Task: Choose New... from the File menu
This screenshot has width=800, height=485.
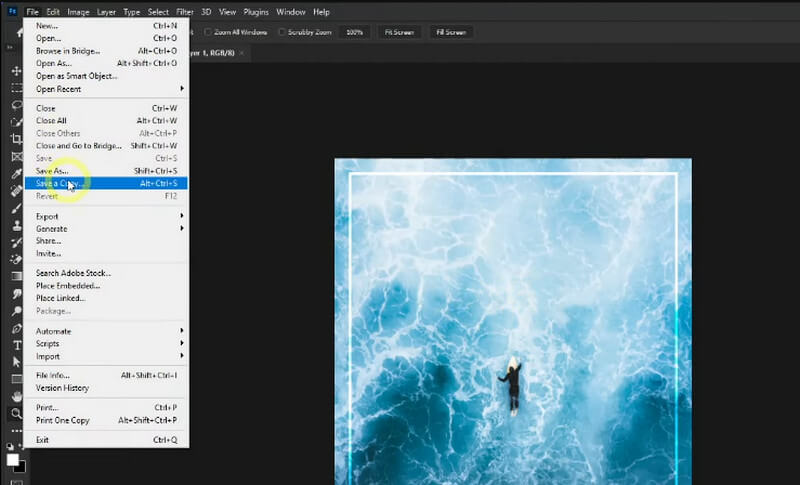Action: [x=106, y=25]
